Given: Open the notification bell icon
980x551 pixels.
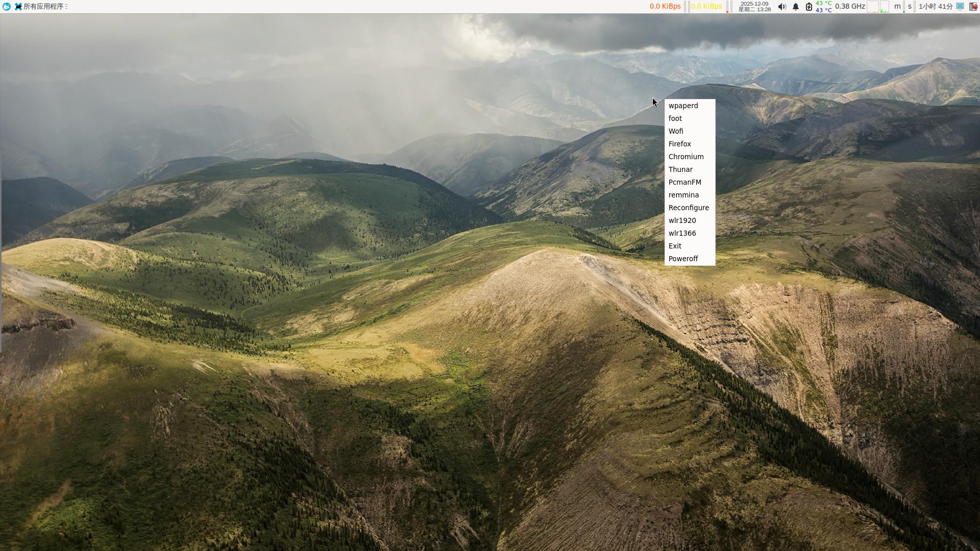Looking at the screenshot, I should point(796,7).
